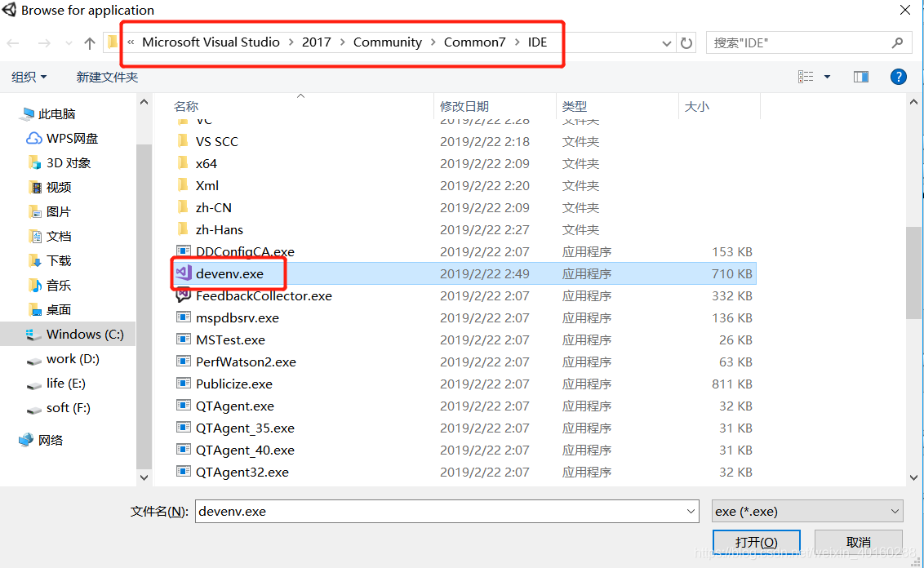Select life (E:) drive
Screen dimensions: 924x568
point(66,384)
